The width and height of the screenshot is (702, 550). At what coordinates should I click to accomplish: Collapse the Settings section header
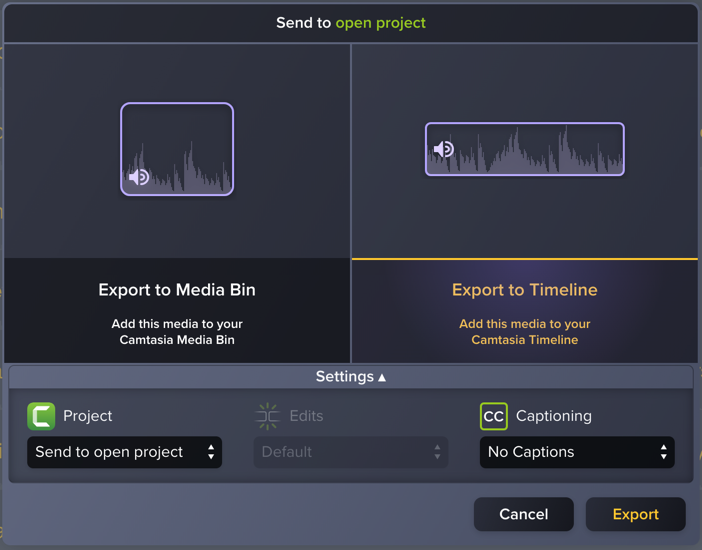pos(351,377)
